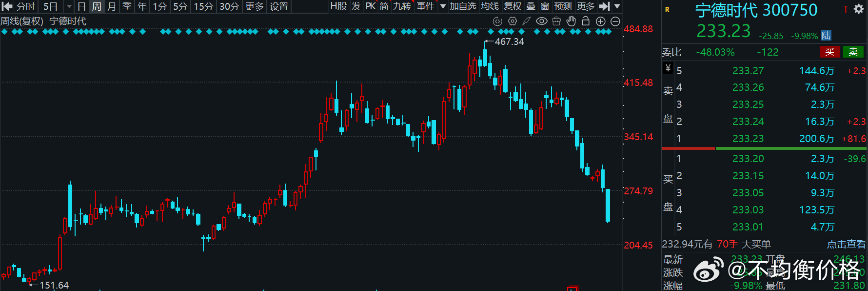Click sell-1 price 233.23 in order book
Viewport: 868px width, 291px height.
coord(748,139)
